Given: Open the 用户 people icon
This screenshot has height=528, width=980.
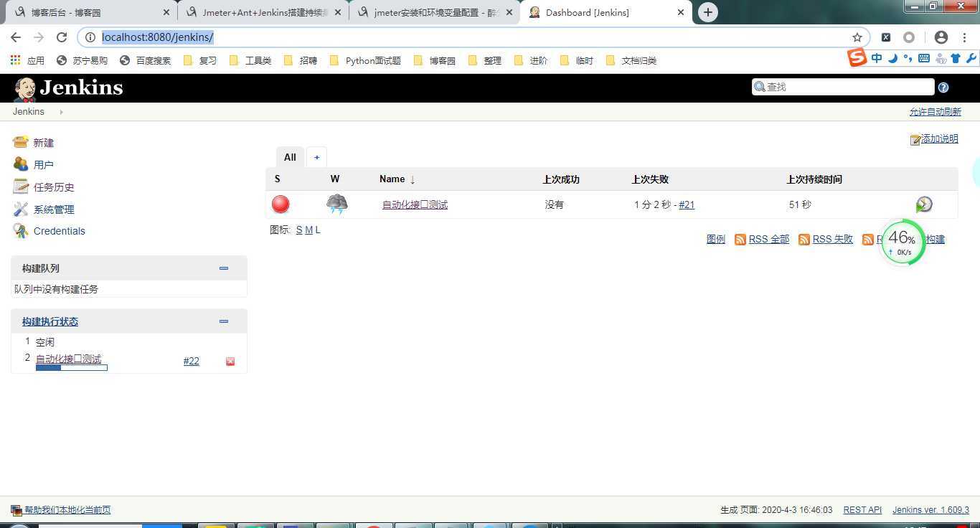Looking at the screenshot, I should pos(21,164).
